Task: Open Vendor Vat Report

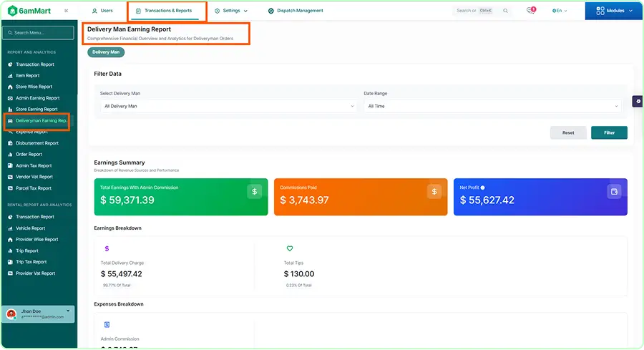Action: (x=34, y=177)
